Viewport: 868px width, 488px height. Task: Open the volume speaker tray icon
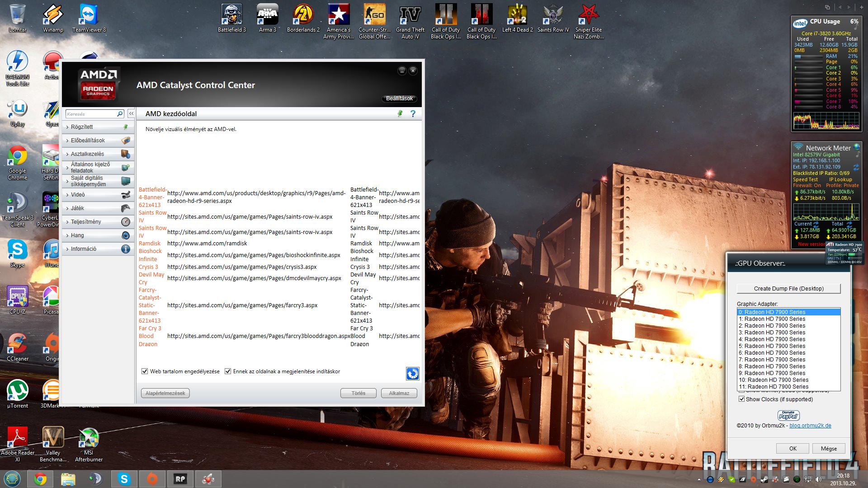coord(819,480)
